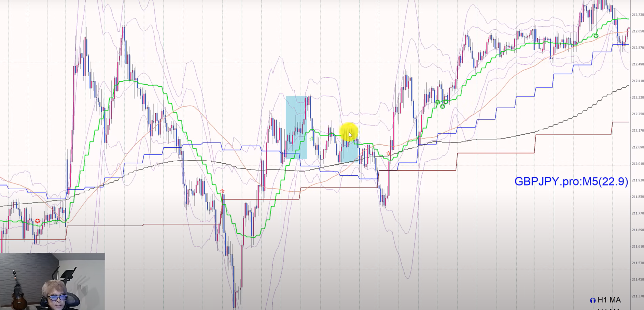Click the faint green outlined star beside the tall blue box
The height and width of the screenshot is (310, 644).
pyautogui.click(x=311, y=139)
